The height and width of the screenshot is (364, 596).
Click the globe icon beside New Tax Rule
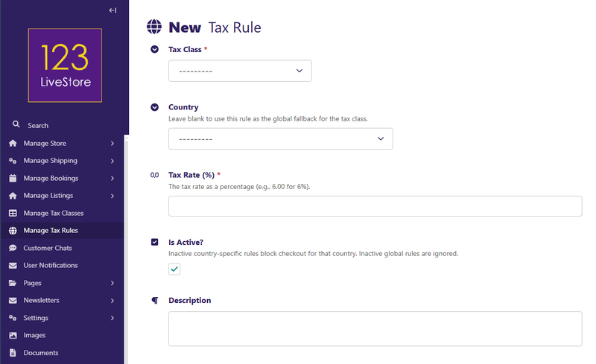click(x=155, y=28)
